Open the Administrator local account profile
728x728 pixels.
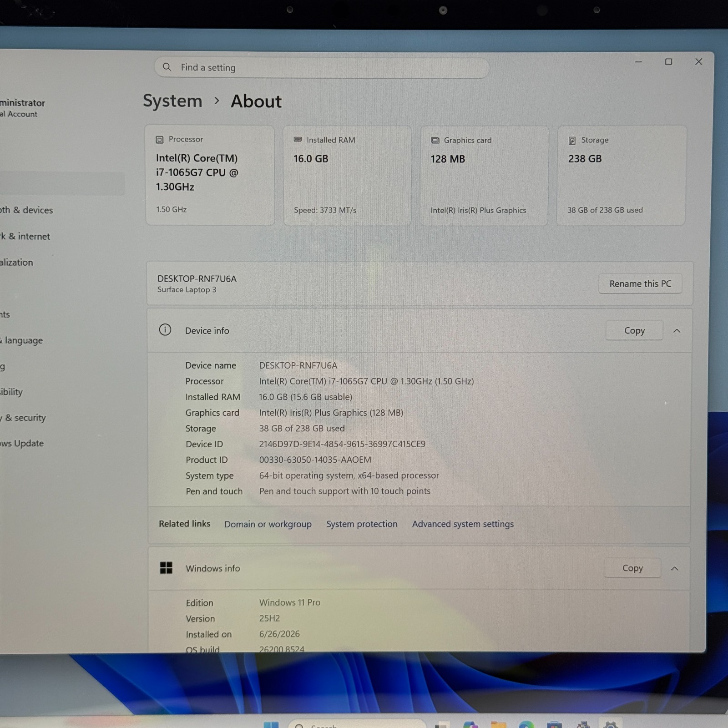pos(23,108)
